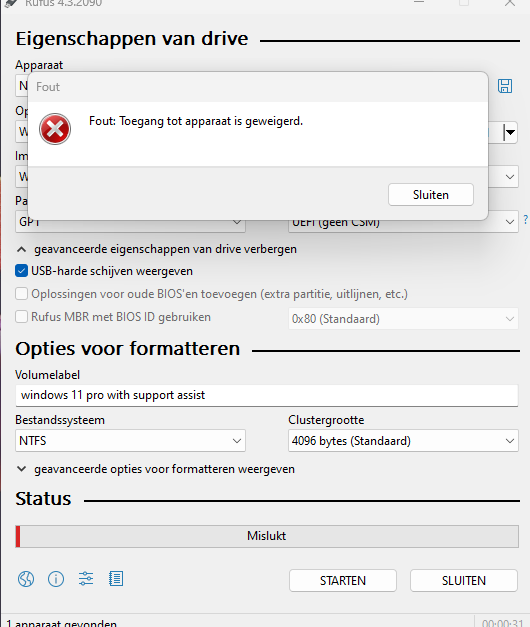530x627 pixels.
Task: Open the Clustergrootte 4096 bytes dropdown
Action: point(403,441)
